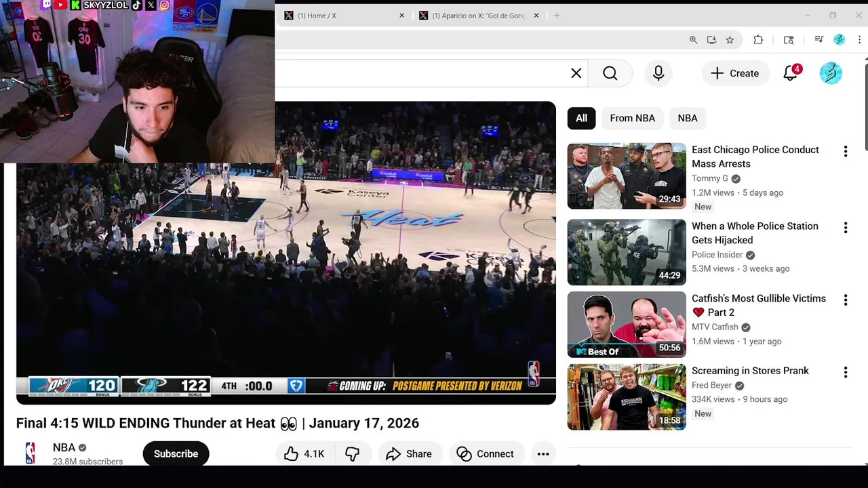Open the YouTube account avatar menu
The height and width of the screenshot is (488, 868).
(x=831, y=73)
